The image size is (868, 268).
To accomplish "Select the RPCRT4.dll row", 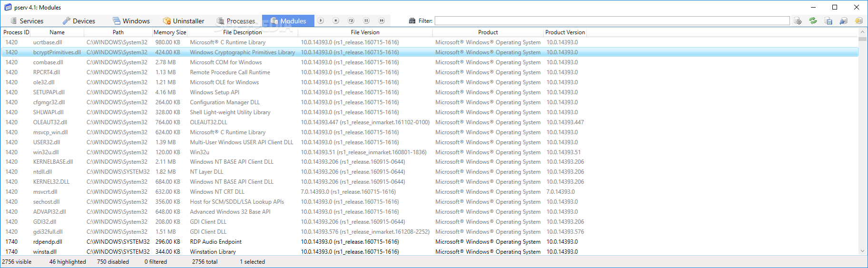I will click(430, 72).
